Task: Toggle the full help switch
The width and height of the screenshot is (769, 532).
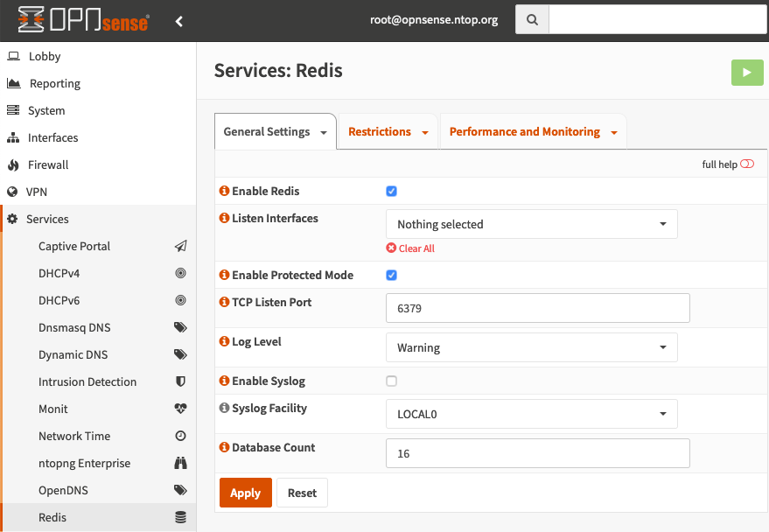Action: point(747,164)
